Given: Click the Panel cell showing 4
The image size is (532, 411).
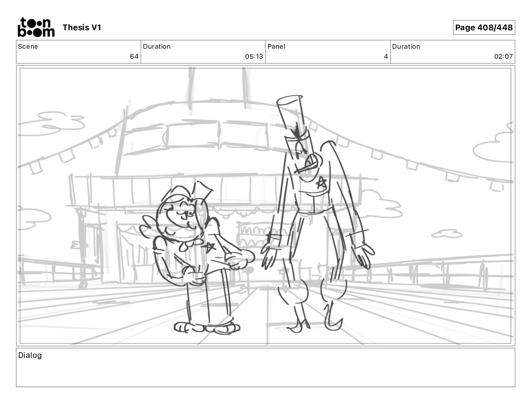Looking at the screenshot, I should [x=328, y=52].
